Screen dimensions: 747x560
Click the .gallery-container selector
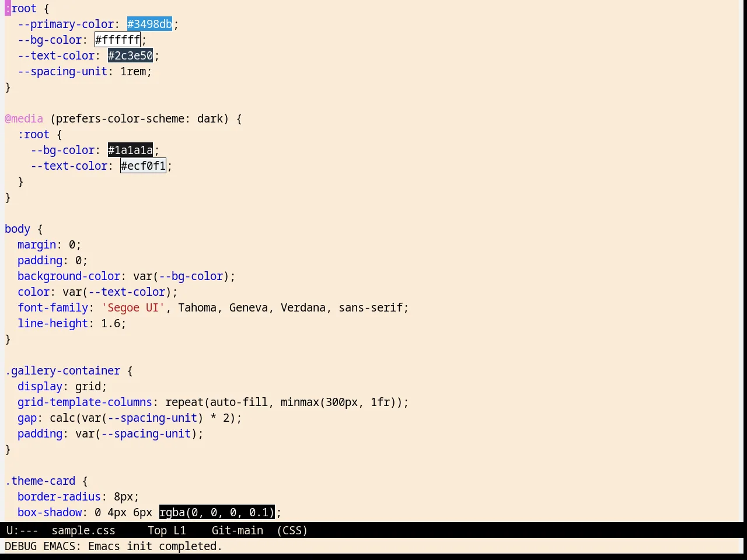pyautogui.click(x=62, y=370)
